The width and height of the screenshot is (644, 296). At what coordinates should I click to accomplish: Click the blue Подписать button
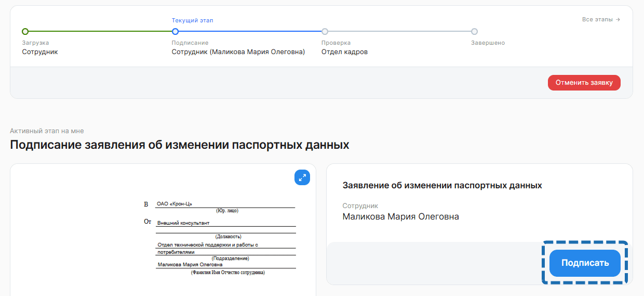[x=585, y=263]
